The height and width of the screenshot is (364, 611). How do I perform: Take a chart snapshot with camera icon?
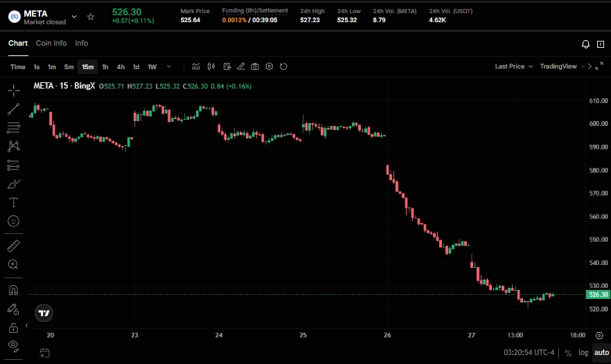(x=255, y=66)
